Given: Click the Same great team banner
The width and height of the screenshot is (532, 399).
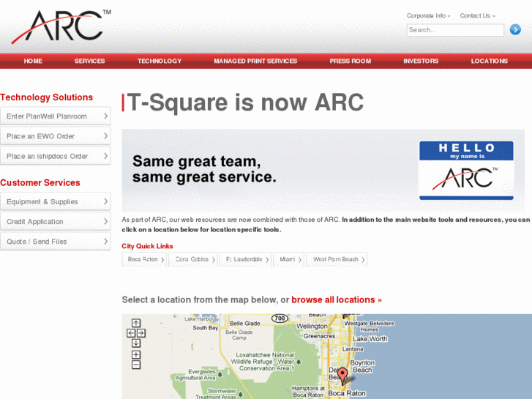Looking at the screenshot, I should click(323, 170).
